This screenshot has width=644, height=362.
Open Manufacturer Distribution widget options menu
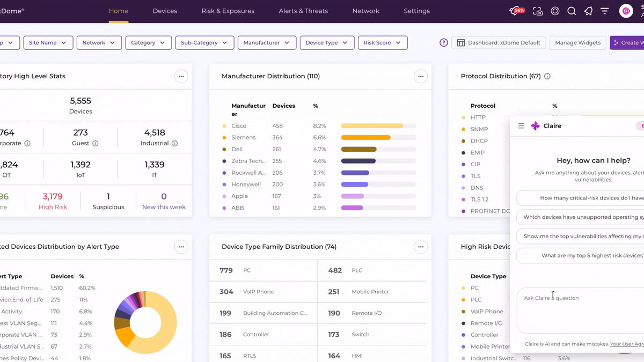coord(421,76)
